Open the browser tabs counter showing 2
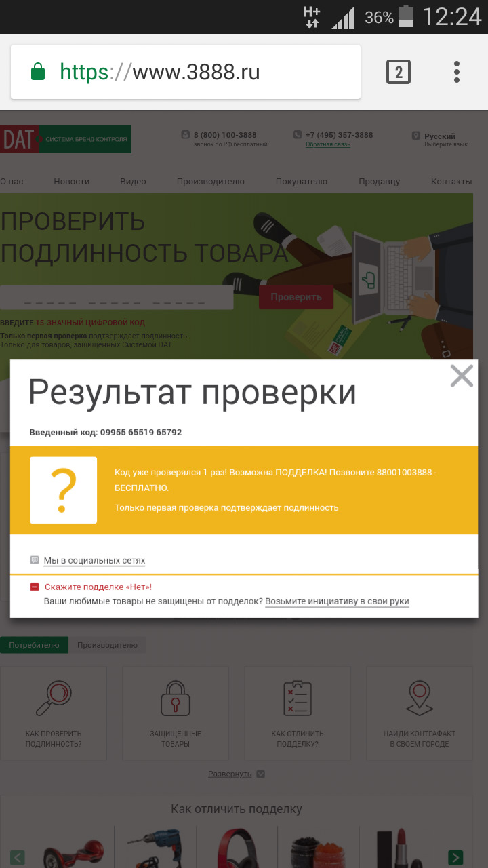 click(399, 72)
